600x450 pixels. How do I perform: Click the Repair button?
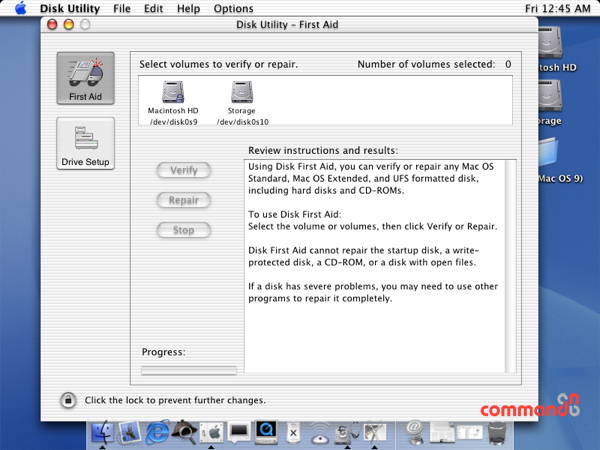point(184,200)
